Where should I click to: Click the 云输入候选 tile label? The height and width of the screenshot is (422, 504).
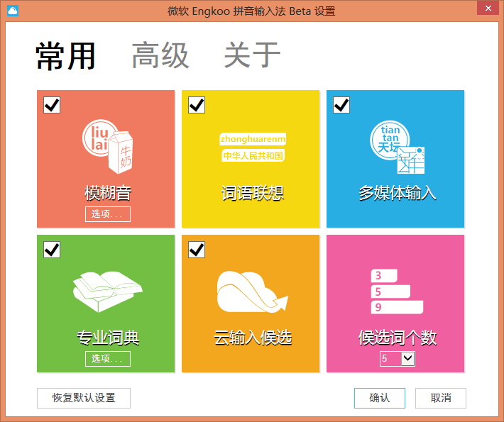pos(253,338)
